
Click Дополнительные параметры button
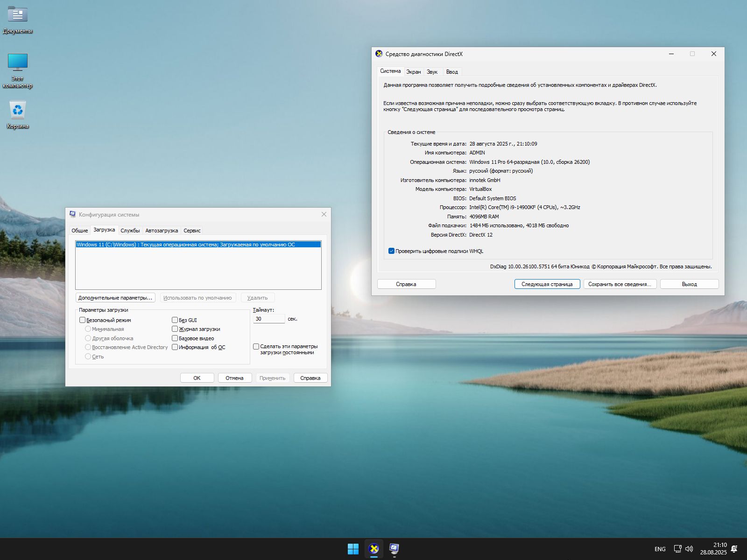click(x=115, y=298)
